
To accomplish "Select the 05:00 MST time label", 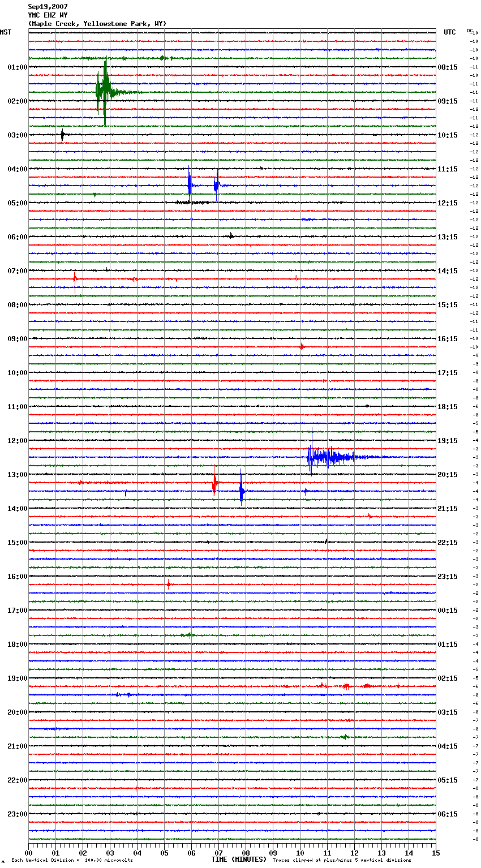I will pos(18,203).
